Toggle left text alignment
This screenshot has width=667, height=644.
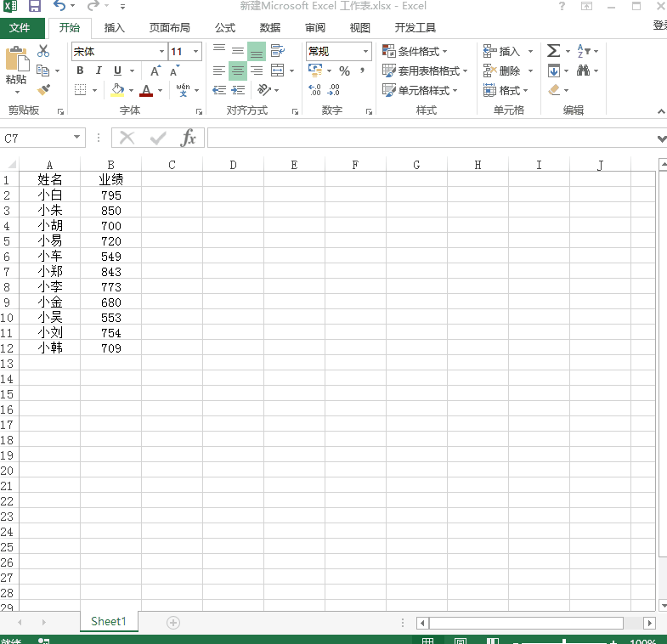[x=219, y=71]
